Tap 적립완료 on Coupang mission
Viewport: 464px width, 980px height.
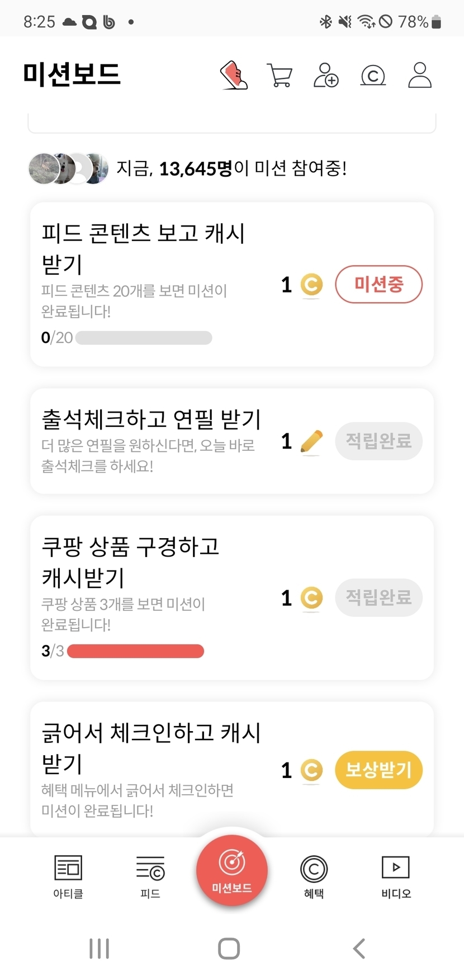tap(378, 597)
